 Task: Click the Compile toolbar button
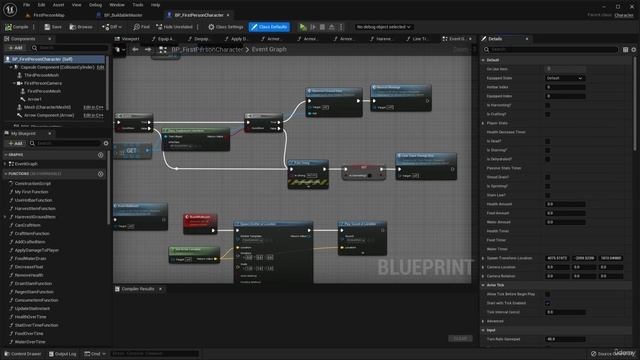pyautogui.click(x=17, y=27)
